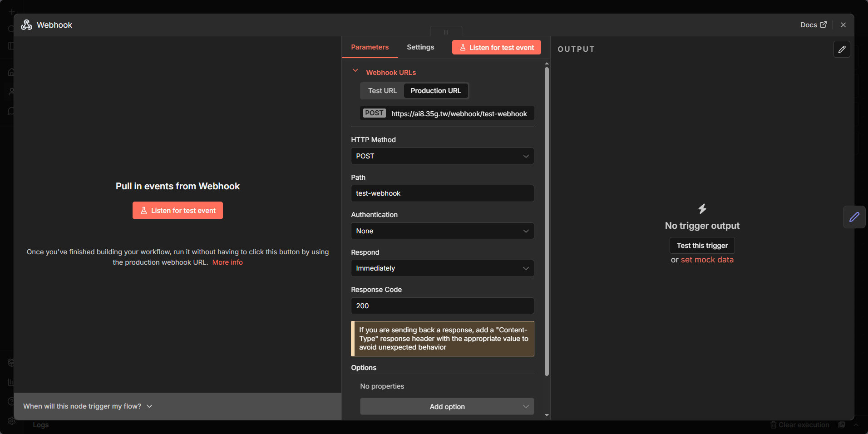Screen dimensions: 868x434
Task: Click the lightning bolt trigger icon
Action: [702, 209]
